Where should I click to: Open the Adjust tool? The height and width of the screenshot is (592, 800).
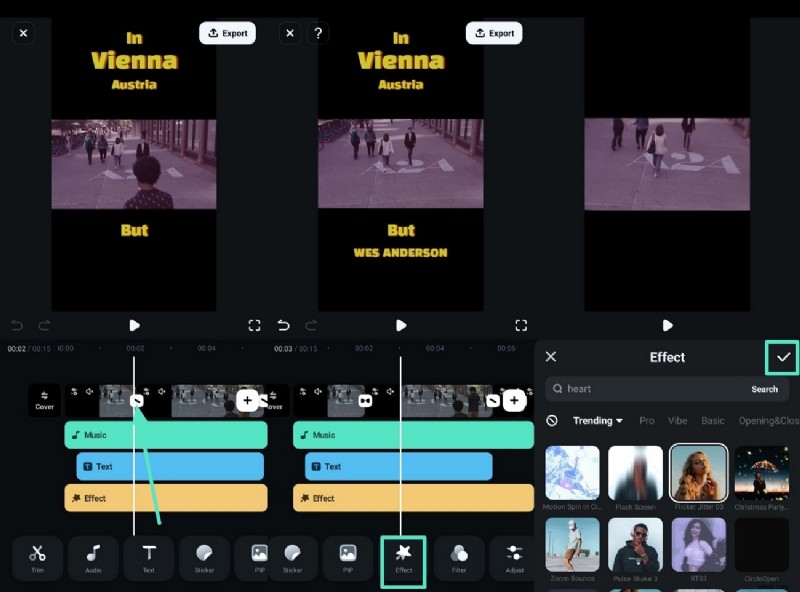(x=513, y=560)
